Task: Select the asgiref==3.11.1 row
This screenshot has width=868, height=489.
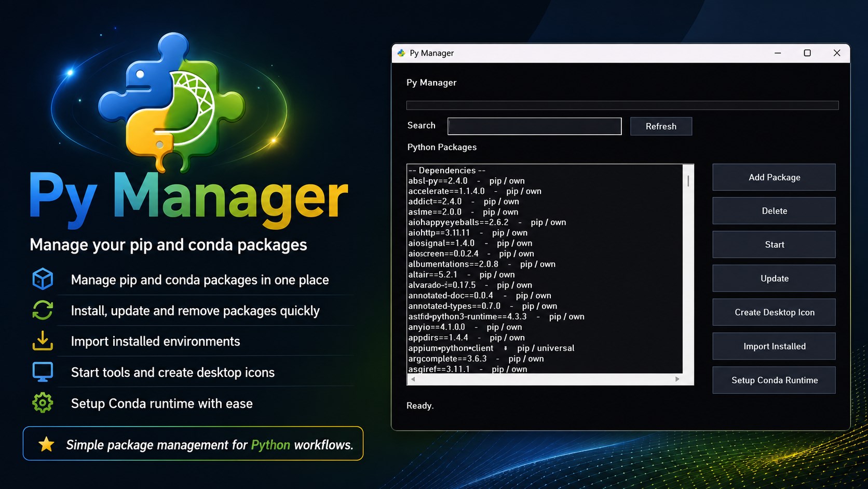Action: [545, 369]
